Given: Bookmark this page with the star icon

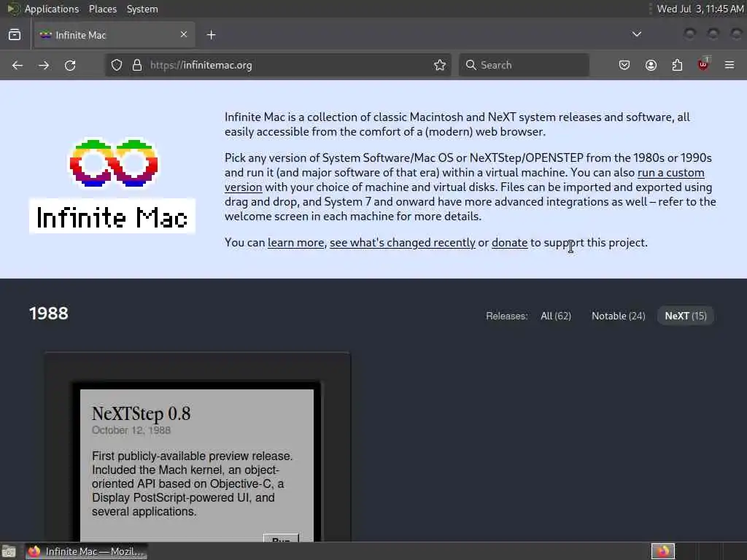Looking at the screenshot, I should click(440, 65).
